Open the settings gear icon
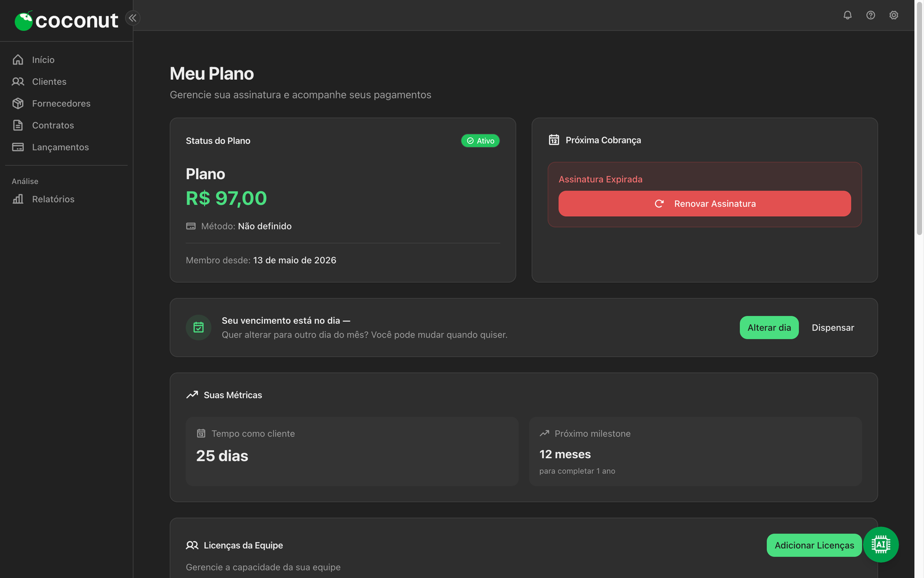Viewport: 924px width, 578px height. click(893, 15)
